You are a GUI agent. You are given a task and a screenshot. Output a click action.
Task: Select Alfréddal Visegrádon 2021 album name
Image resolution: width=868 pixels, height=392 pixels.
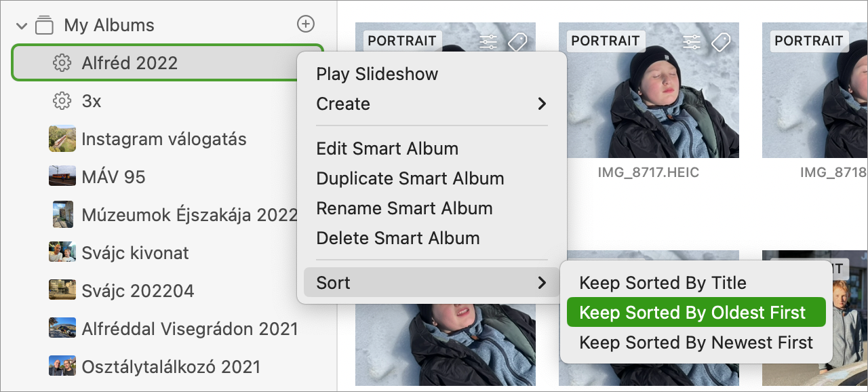coord(190,329)
